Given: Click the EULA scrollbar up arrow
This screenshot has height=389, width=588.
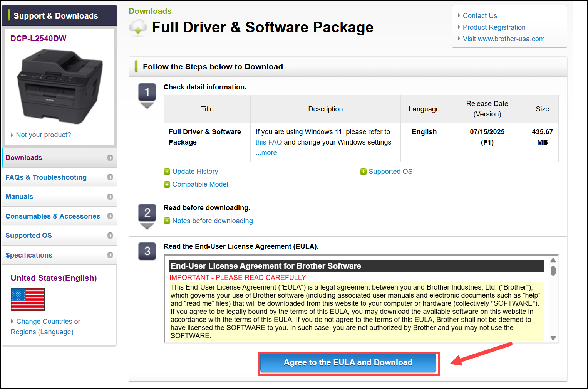Looking at the screenshot, I should (x=553, y=260).
